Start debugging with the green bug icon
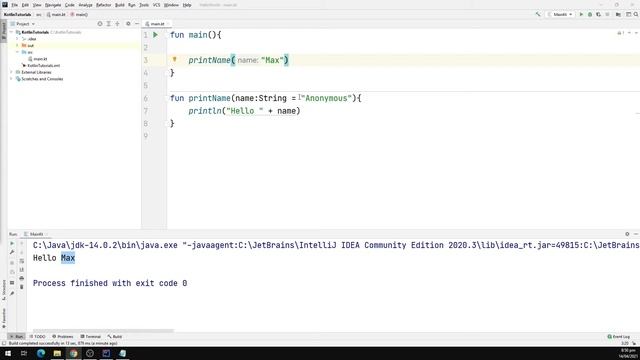Image resolution: width=640 pixels, height=360 pixels. pyautogui.click(x=590, y=14)
